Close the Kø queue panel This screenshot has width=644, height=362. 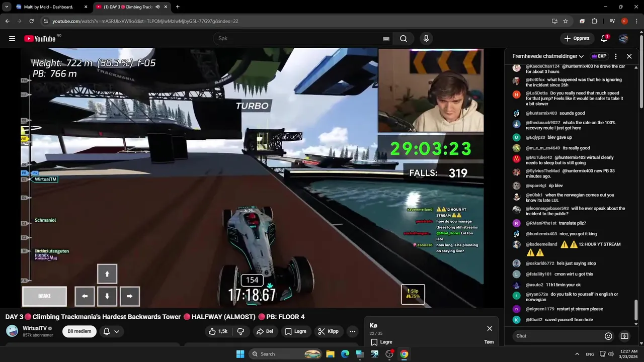[x=490, y=328]
